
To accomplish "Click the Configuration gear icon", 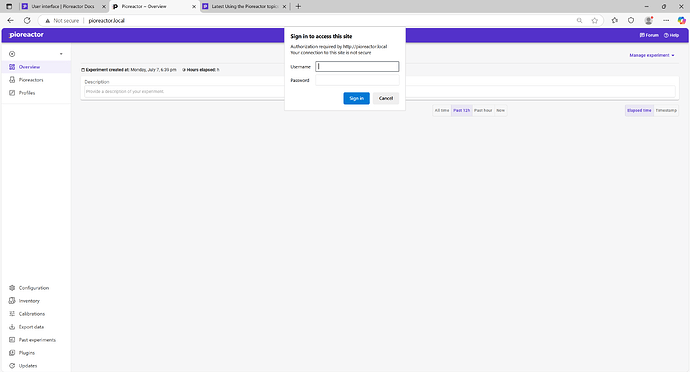I will pos(12,288).
